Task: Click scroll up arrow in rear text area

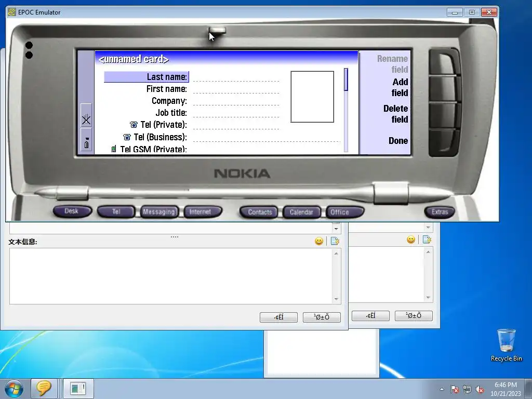Action: 428,252
